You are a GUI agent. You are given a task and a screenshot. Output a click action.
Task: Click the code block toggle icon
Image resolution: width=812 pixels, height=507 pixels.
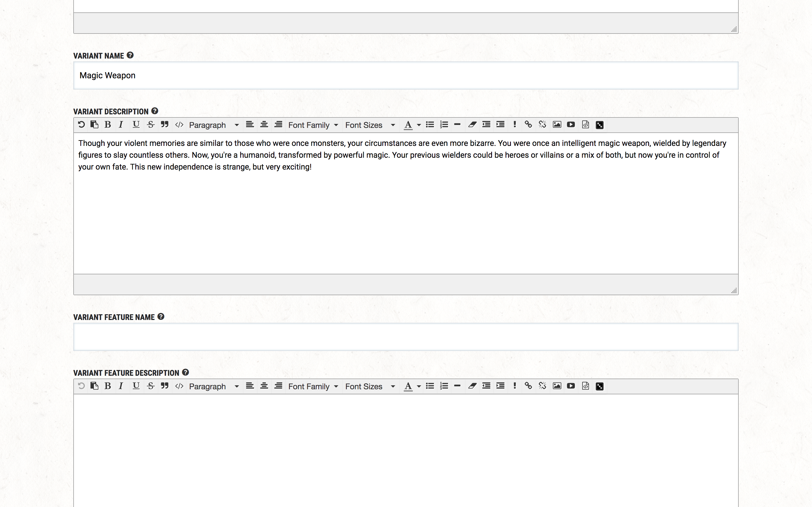pos(180,125)
